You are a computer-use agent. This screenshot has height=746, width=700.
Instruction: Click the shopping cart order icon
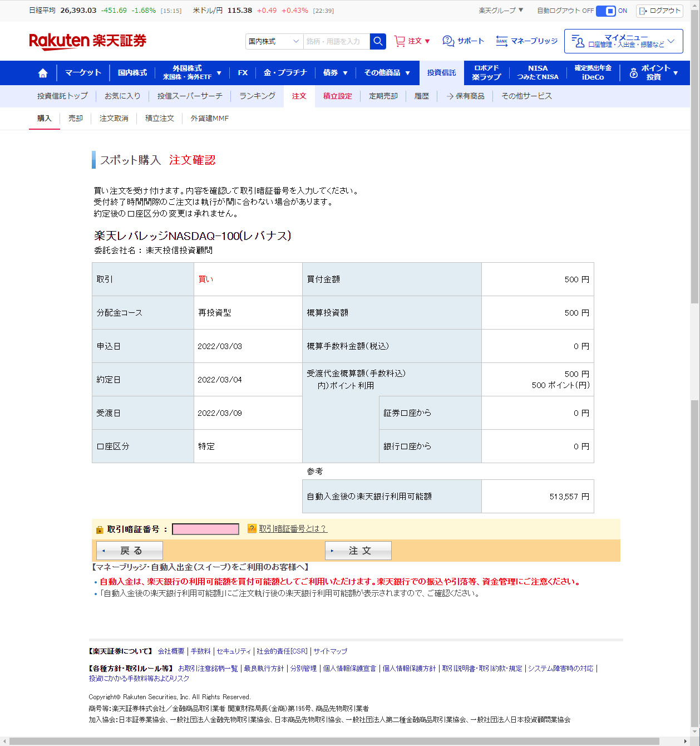click(400, 41)
